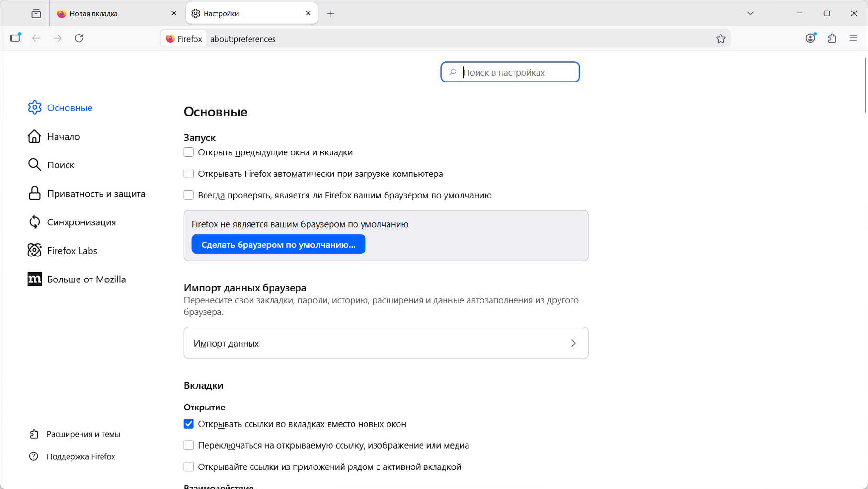The width and height of the screenshot is (868, 489).
Task: Disable открывать ссылки во вкладках option
Action: pos(188,424)
